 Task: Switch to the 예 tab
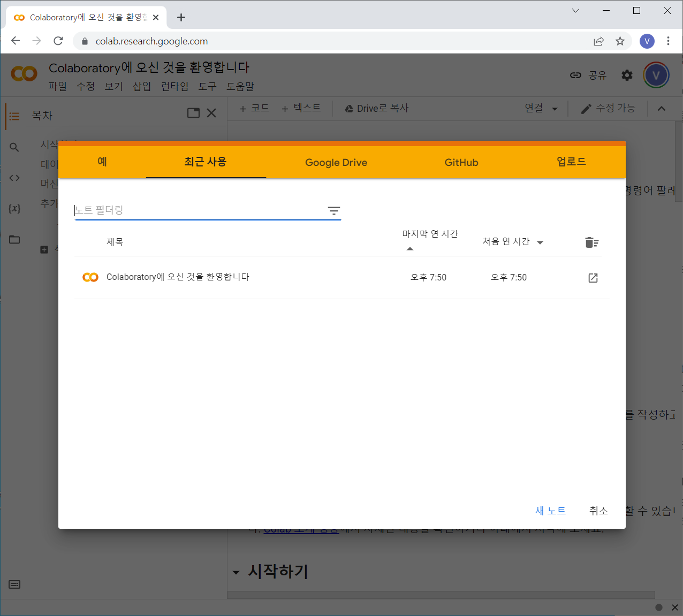click(x=102, y=162)
